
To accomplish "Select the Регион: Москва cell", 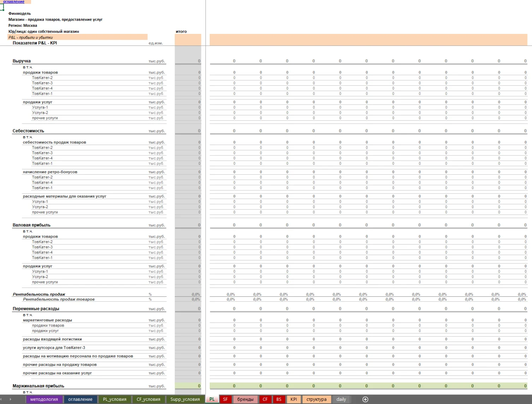I will coord(23,25).
